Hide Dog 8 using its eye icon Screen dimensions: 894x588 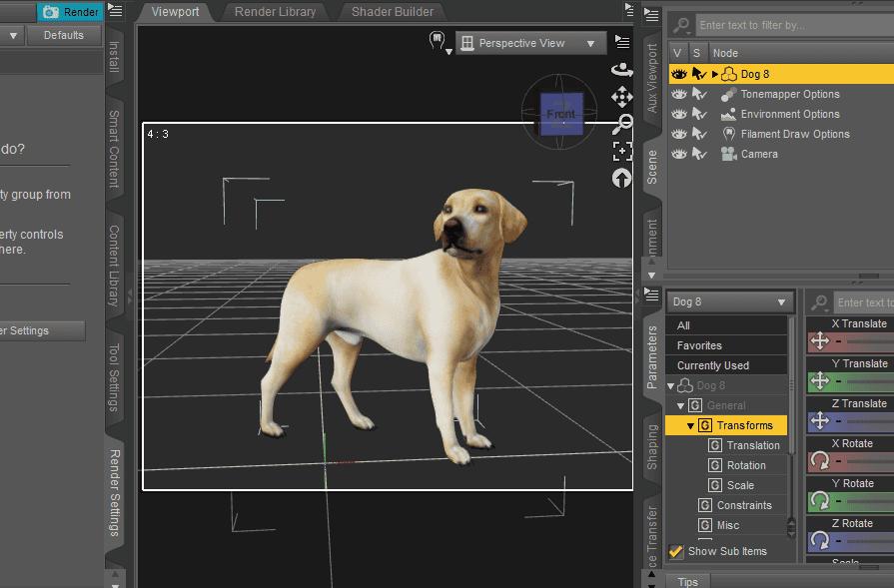coord(679,74)
